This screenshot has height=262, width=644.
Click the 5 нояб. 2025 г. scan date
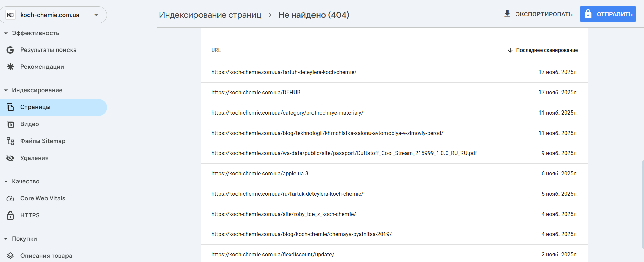[x=560, y=194]
